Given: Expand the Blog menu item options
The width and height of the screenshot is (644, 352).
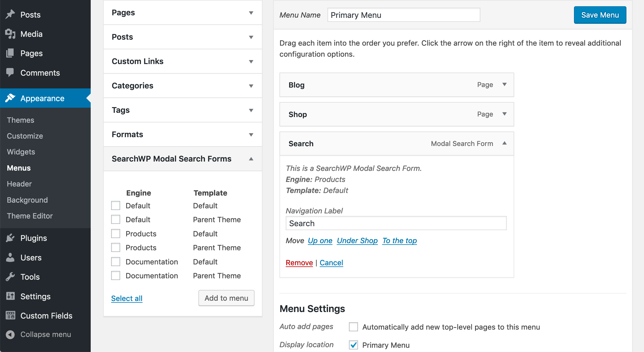Looking at the screenshot, I should 505,84.
